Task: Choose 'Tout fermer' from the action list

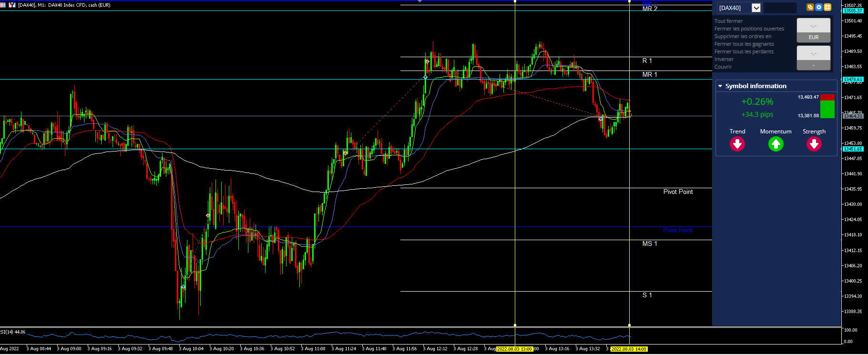Action: tap(728, 21)
